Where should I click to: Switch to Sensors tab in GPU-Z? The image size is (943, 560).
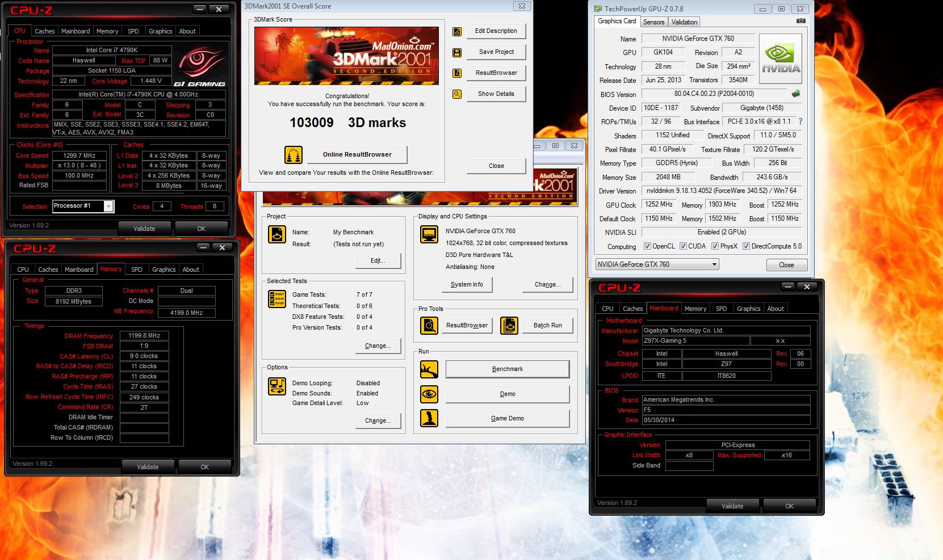coord(653,22)
